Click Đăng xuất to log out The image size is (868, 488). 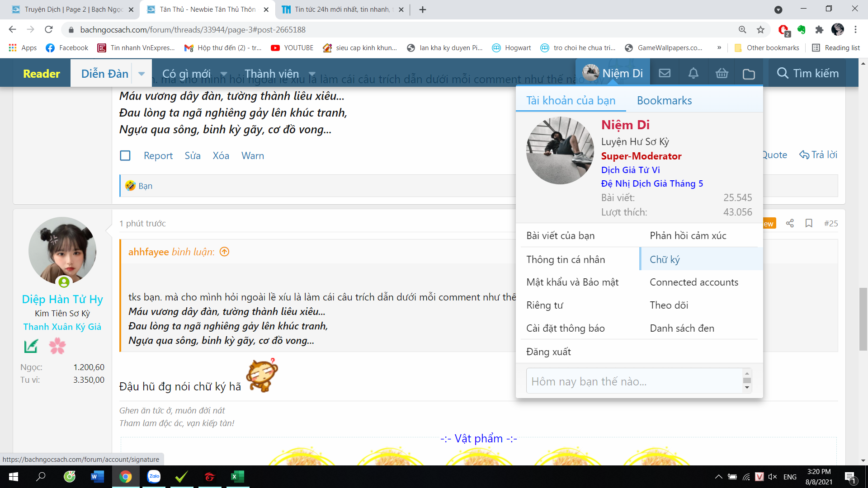click(548, 352)
